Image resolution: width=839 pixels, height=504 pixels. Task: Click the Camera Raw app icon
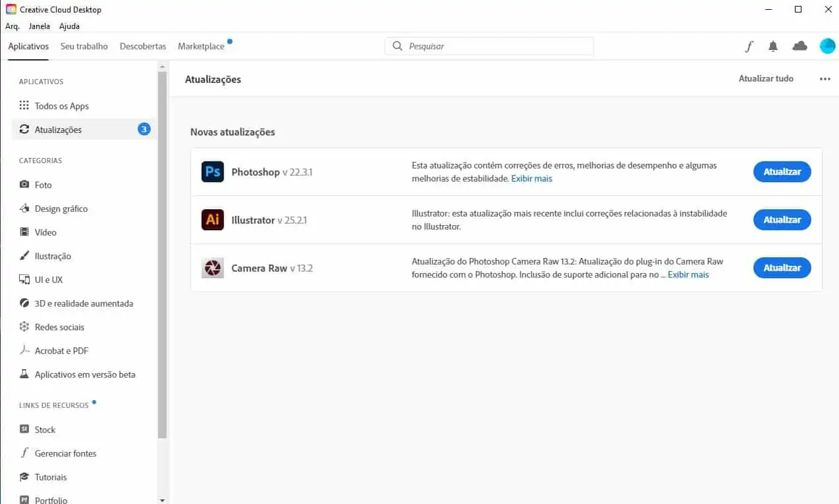coord(213,268)
